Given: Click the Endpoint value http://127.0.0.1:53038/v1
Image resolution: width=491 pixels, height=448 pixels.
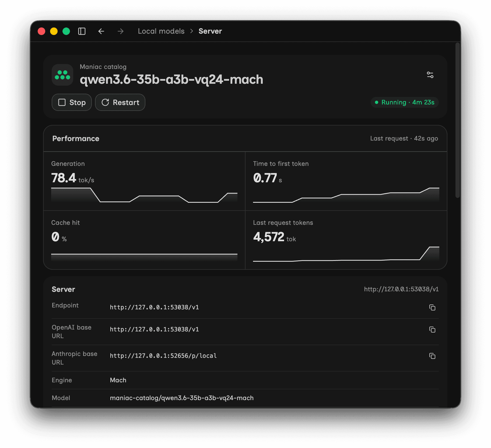Looking at the screenshot, I should pos(155,307).
